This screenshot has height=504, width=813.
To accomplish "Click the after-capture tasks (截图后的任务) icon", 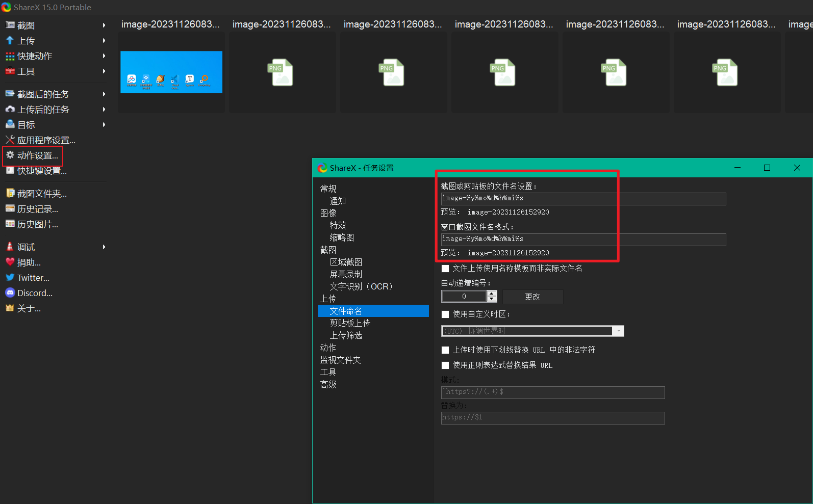I will click(x=10, y=94).
